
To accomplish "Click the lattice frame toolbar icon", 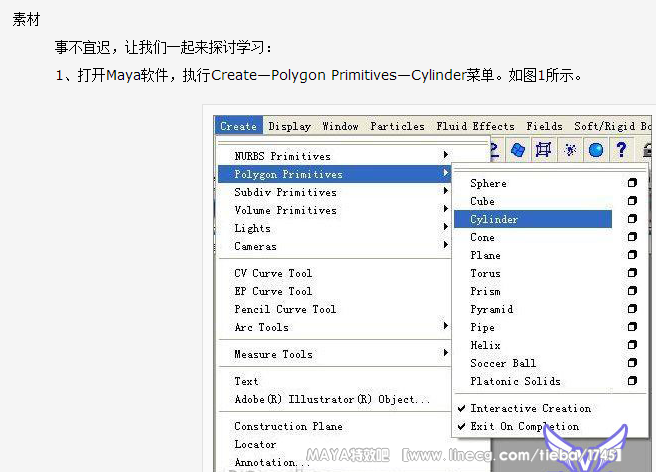I will (x=543, y=149).
